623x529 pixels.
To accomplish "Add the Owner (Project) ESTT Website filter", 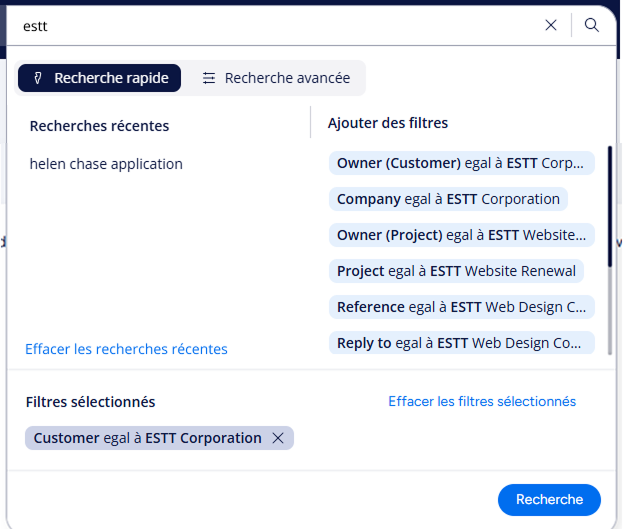I will click(x=460, y=235).
